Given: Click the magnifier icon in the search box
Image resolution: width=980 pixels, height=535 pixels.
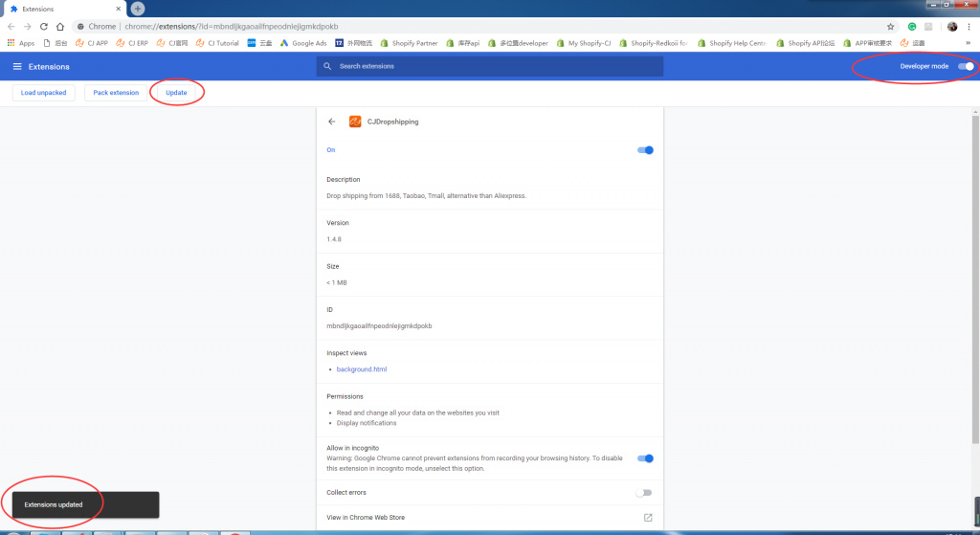Looking at the screenshot, I should pos(327,66).
